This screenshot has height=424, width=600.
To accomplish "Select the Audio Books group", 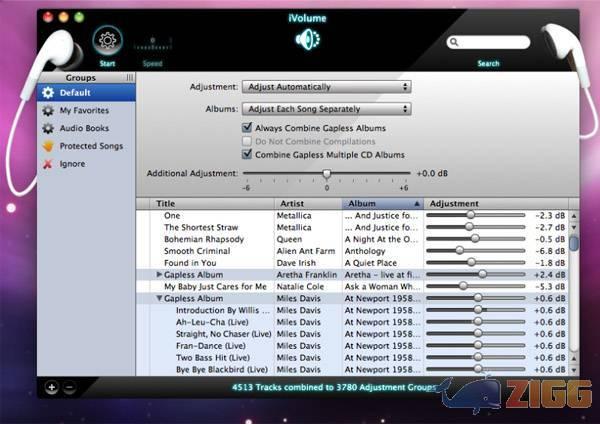I will tap(83, 128).
